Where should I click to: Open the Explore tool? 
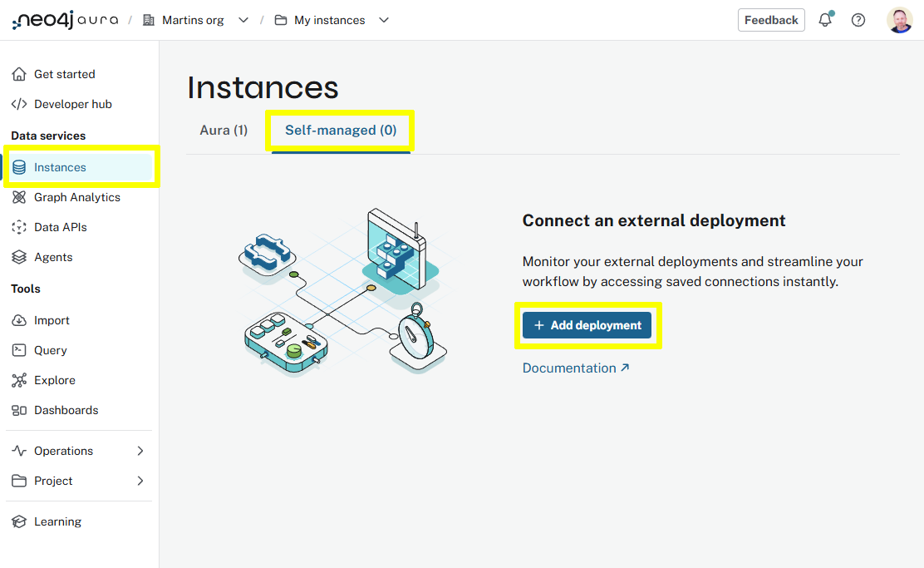pyautogui.click(x=54, y=380)
